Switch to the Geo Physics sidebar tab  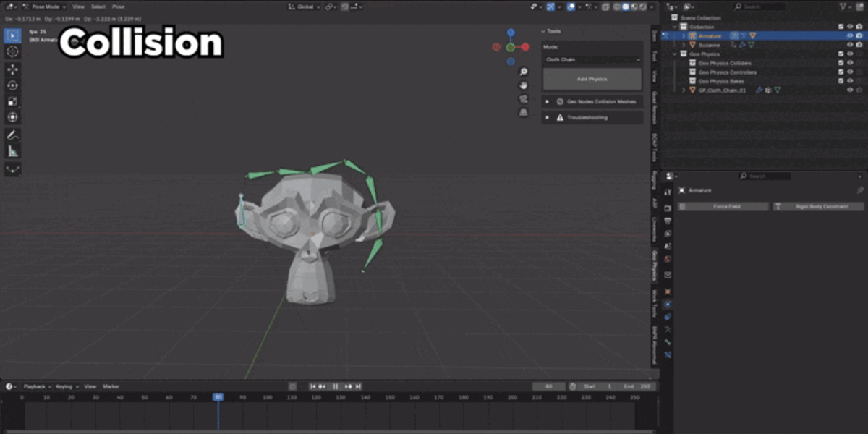point(655,265)
